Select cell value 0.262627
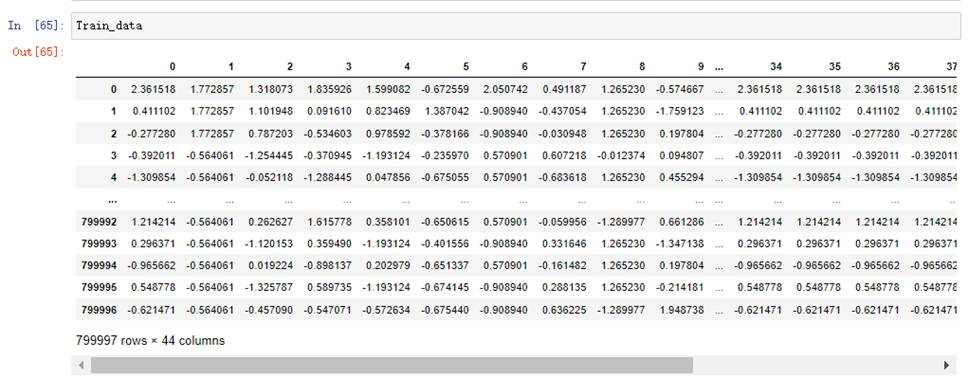The width and height of the screenshot is (968, 378). (x=271, y=223)
